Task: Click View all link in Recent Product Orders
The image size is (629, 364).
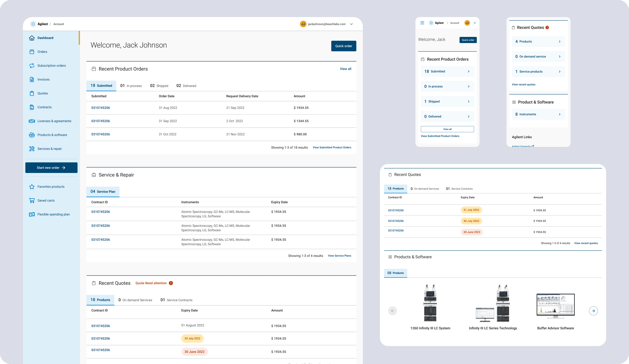Action: tap(345, 69)
